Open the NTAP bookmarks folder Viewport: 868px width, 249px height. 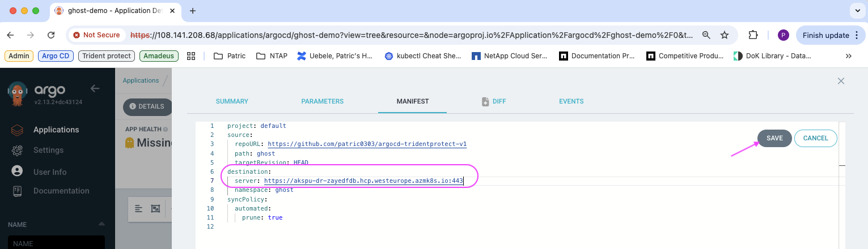point(272,56)
